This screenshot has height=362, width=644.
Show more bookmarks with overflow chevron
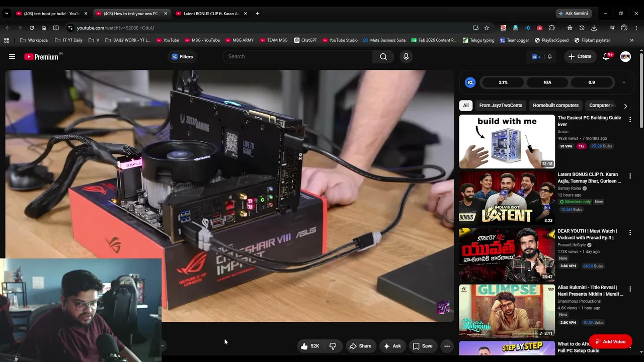pos(632,40)
